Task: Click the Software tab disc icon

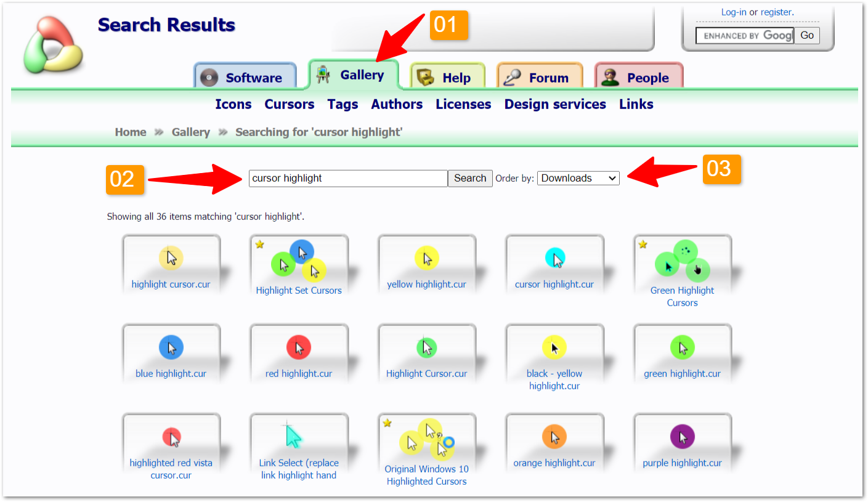Action: point(209,77)
